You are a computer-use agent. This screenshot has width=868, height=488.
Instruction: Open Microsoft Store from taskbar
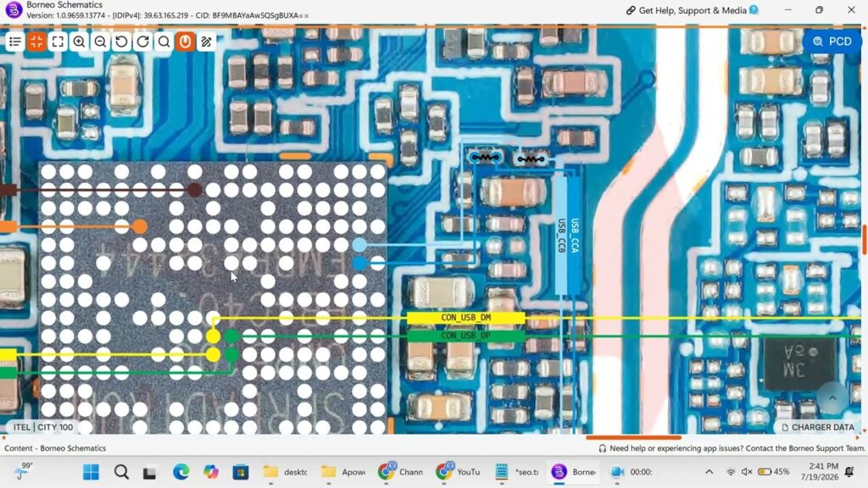240,472
